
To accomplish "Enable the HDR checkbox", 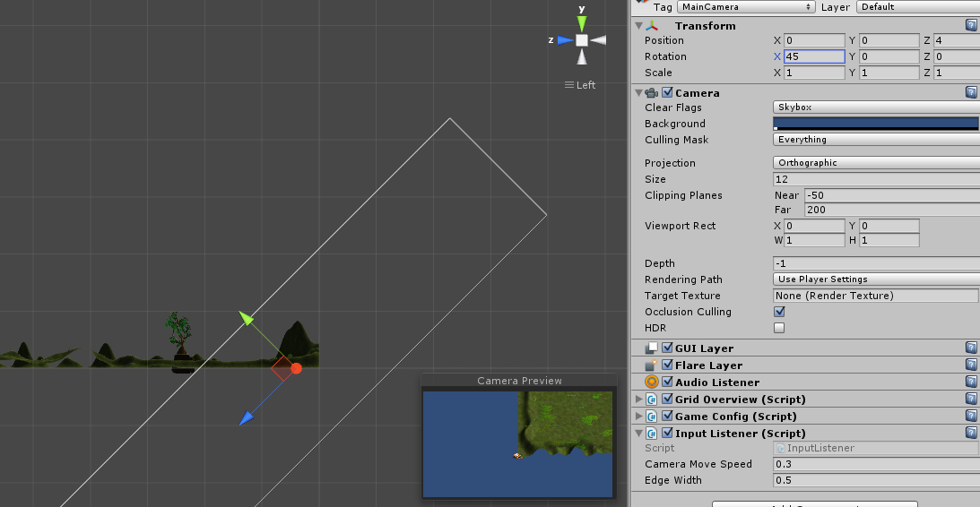I will [x=779, y=327].
